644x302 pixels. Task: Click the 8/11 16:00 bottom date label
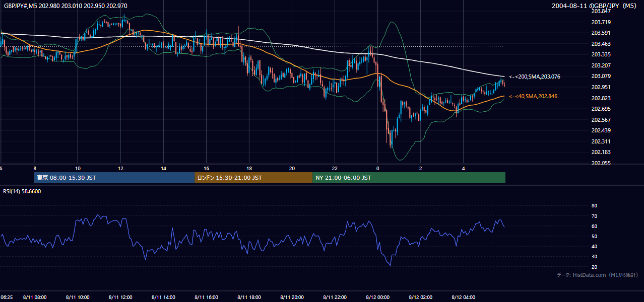point(206,297)
